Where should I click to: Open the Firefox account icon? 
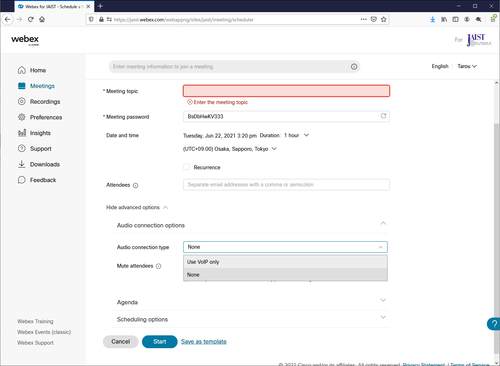pyautogui.click(x=467, y=19)
